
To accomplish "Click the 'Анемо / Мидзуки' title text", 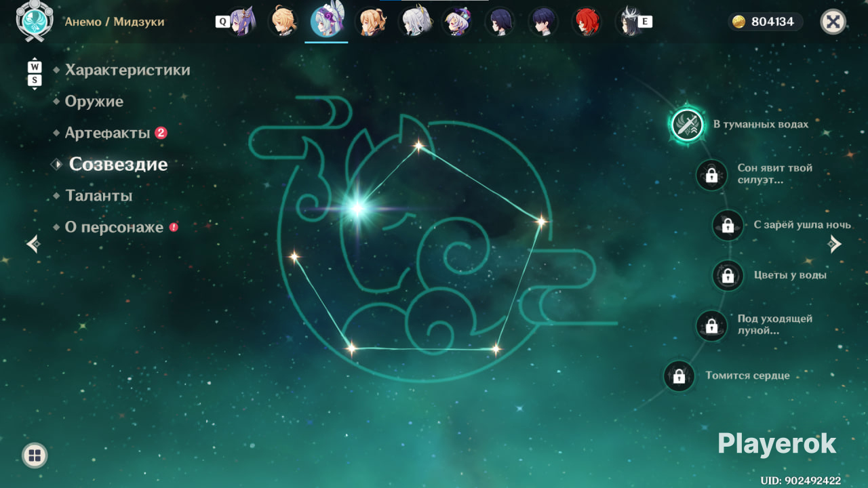I will pyautogui.click(x=115, y=22).
